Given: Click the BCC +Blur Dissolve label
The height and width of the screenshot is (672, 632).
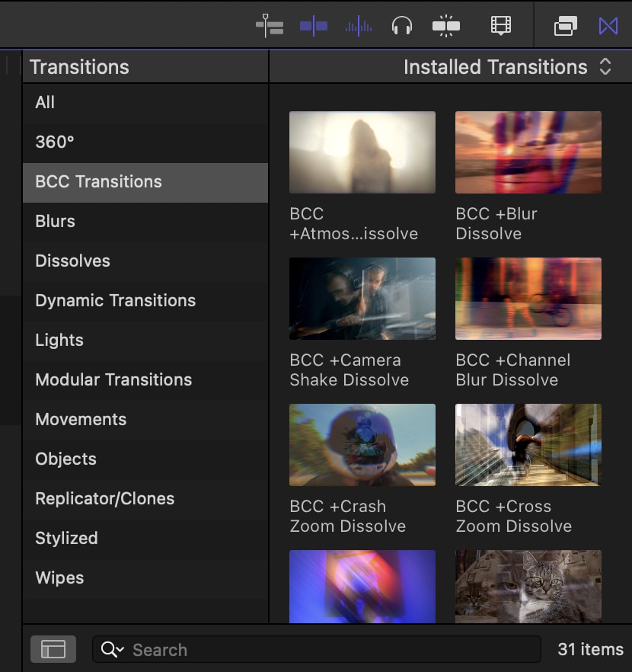Looking at the screenshot, I should coord(496,224).
